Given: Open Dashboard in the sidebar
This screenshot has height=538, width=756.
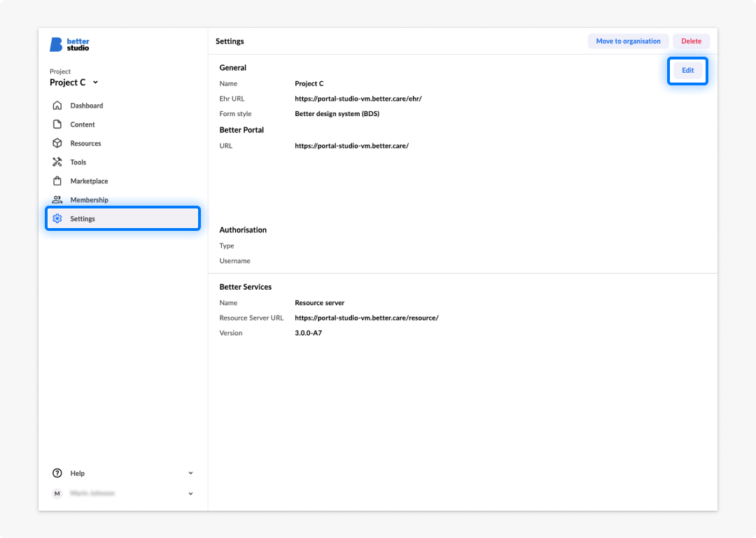Looking at the screenshot, I should [122, 105].
